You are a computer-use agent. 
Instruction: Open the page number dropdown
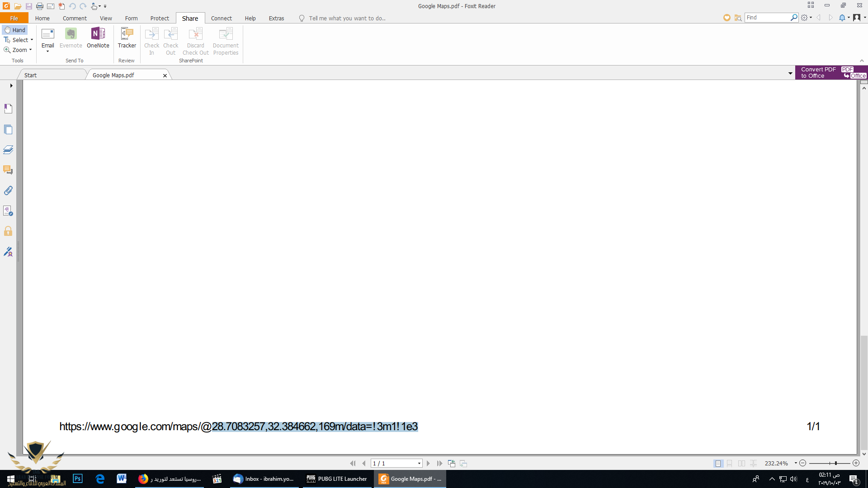pos(419,464)
